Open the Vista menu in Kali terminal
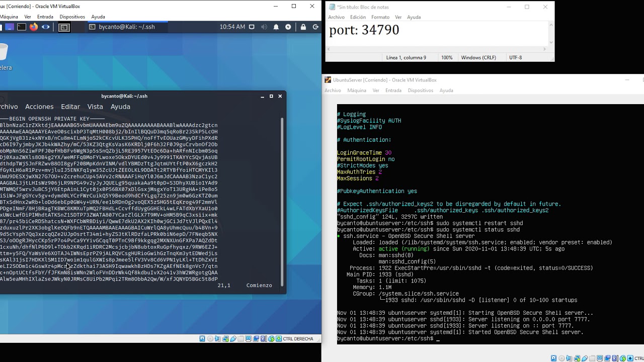The width and height of the screenshot is (644, 362). coord(95,107)
